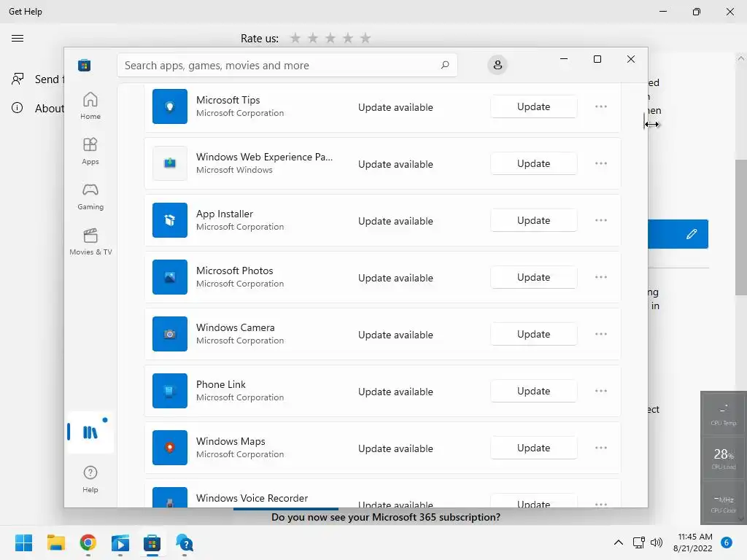Click the App Installer app icon

click(169, 220)
